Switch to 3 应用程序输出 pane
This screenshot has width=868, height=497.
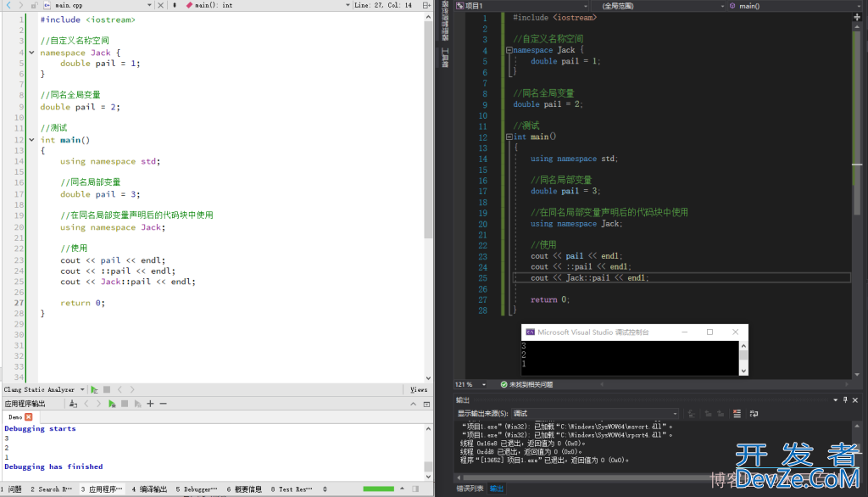point(102,489)
